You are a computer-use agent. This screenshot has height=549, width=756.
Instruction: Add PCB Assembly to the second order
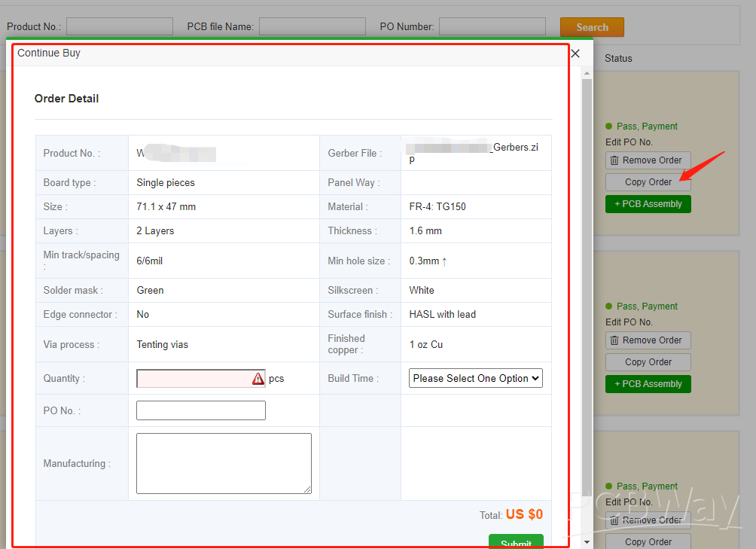click(648, 384)
